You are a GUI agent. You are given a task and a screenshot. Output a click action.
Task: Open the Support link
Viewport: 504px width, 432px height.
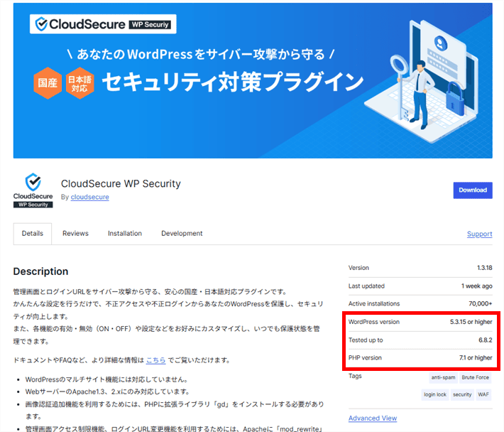pos(480,234)
